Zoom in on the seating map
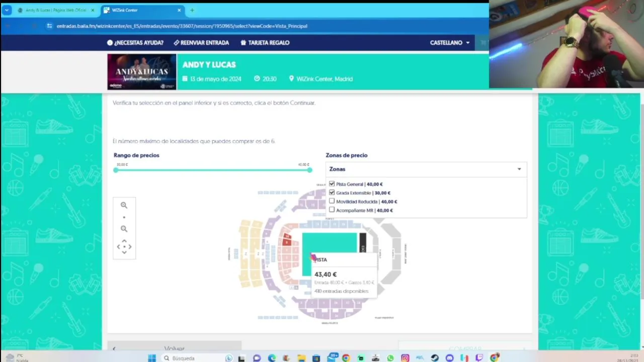 pos(124,205)
